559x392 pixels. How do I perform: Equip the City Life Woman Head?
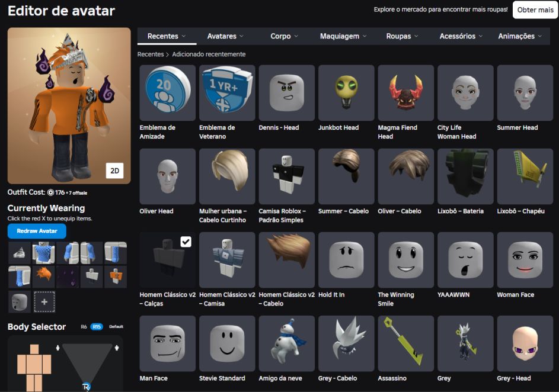(465, 92)
